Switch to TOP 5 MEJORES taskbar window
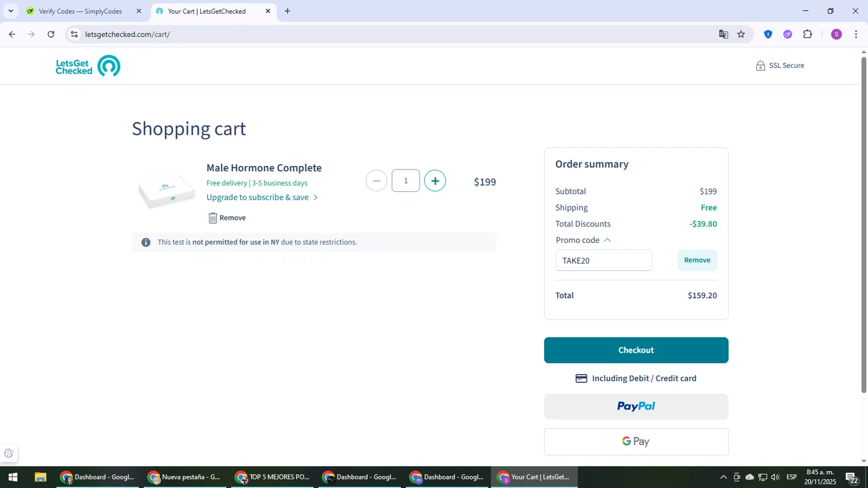Image resolution: width=868 pixels, height=488 pixels. [x=273, y=478]
